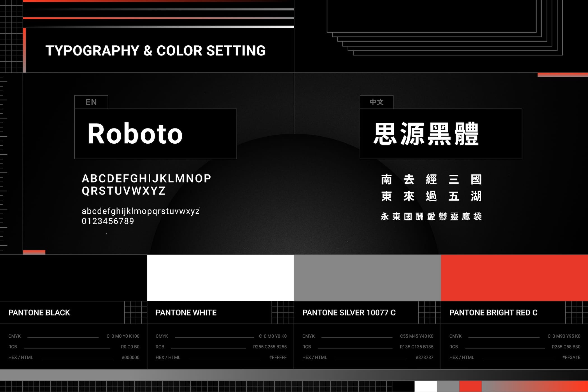The height and width of the screenshot is (392, 588).
Task: Click the 0123456789 numerals sample
Action: tap(108, 221)
